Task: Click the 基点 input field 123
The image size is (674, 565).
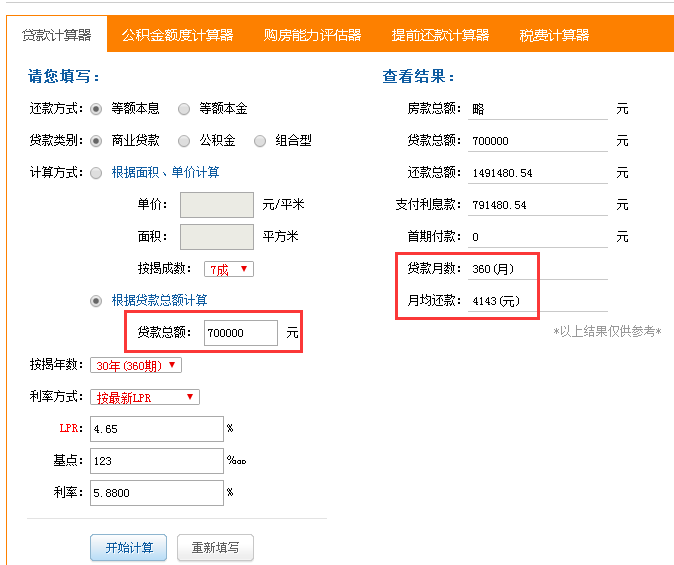Action: (157, 461)
